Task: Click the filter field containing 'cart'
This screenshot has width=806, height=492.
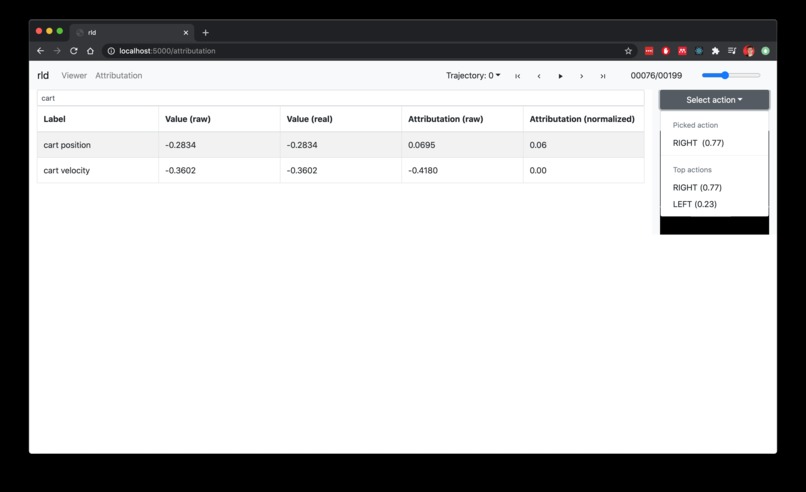Action: point(340,98)
